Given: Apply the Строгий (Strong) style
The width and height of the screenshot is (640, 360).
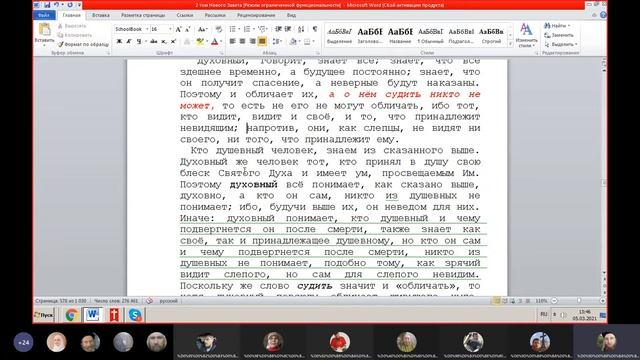Looking at the screenshot, I should coord(491,35).
